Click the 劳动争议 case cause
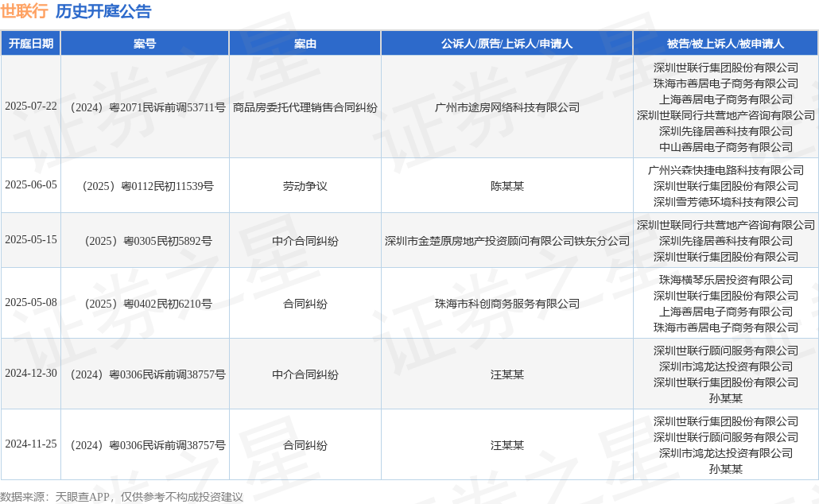This screenshot has width=819, height=504. click(305, 187)
